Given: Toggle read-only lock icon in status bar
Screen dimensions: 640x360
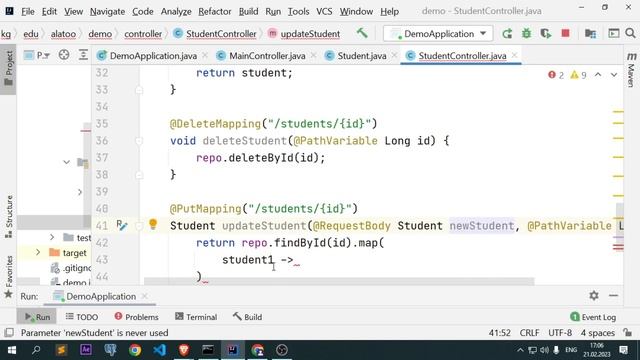Looking at the screenshot, I should [x=628, y=333].
